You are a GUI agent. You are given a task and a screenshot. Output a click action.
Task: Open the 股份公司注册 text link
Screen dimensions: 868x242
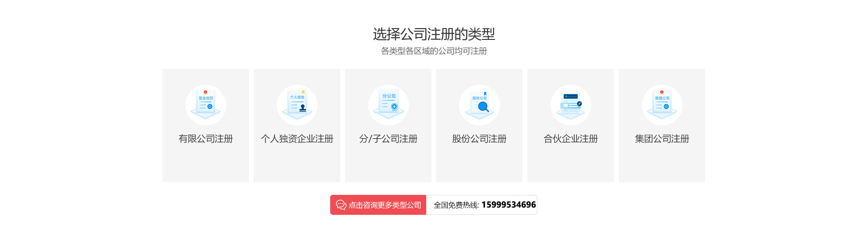479,139
